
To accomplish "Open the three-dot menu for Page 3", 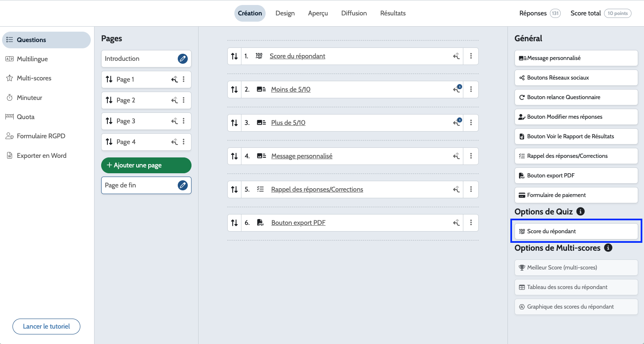I will (x=184, y=121).
